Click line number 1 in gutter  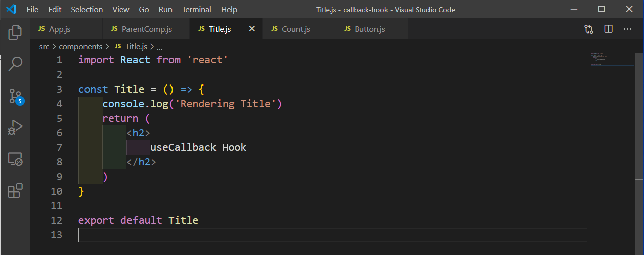(x=60, y=60)
